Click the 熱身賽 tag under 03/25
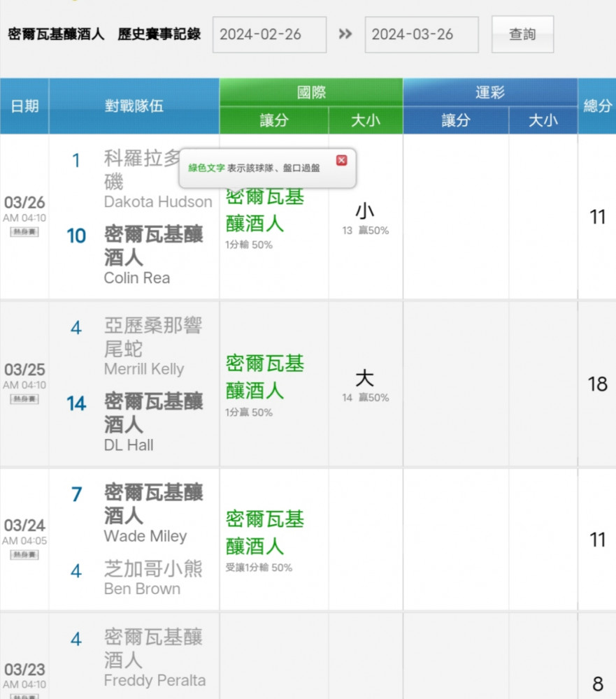 click(24, 399)
